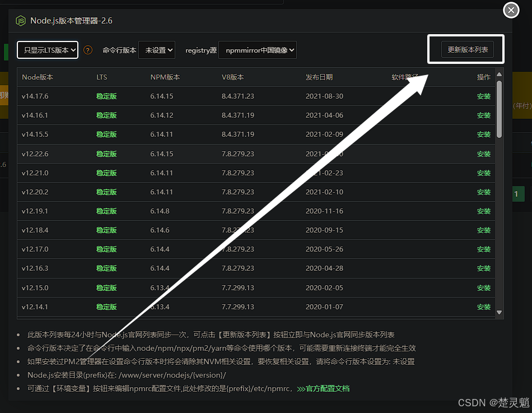Install Node version v12.20.2
The width and height of the screenshot is (532, 413).
pos(483,192)
